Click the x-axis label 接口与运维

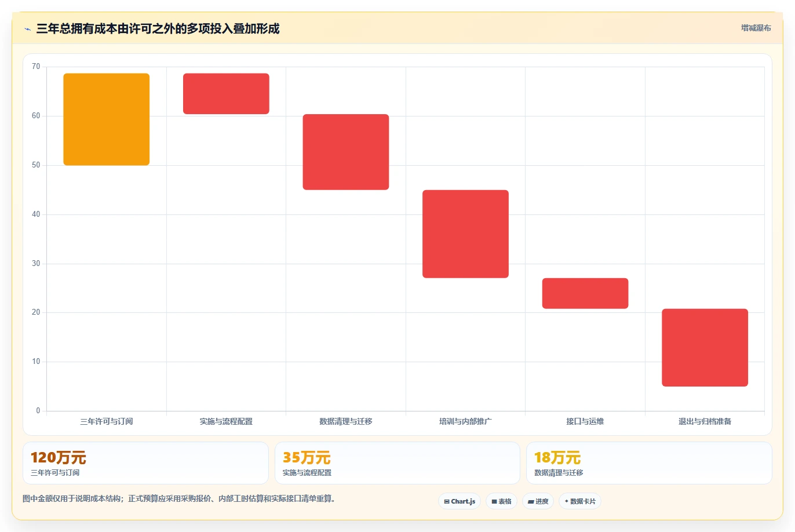[585, 421]
